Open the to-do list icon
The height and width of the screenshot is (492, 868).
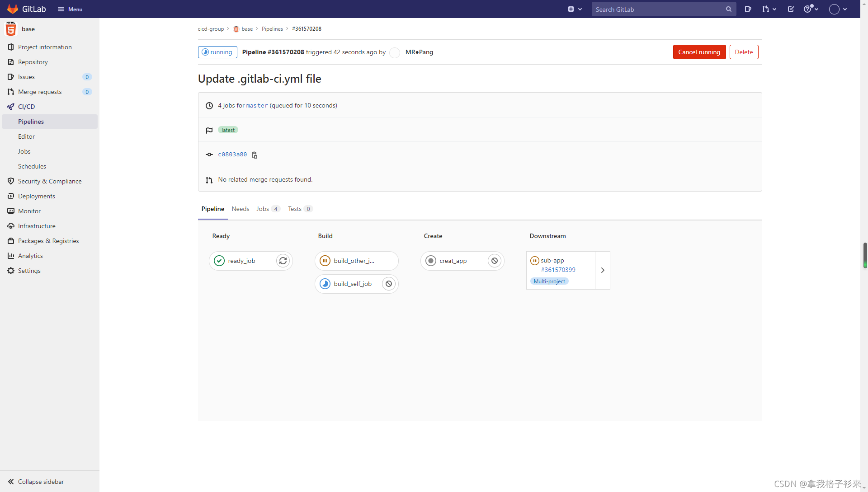791,9
